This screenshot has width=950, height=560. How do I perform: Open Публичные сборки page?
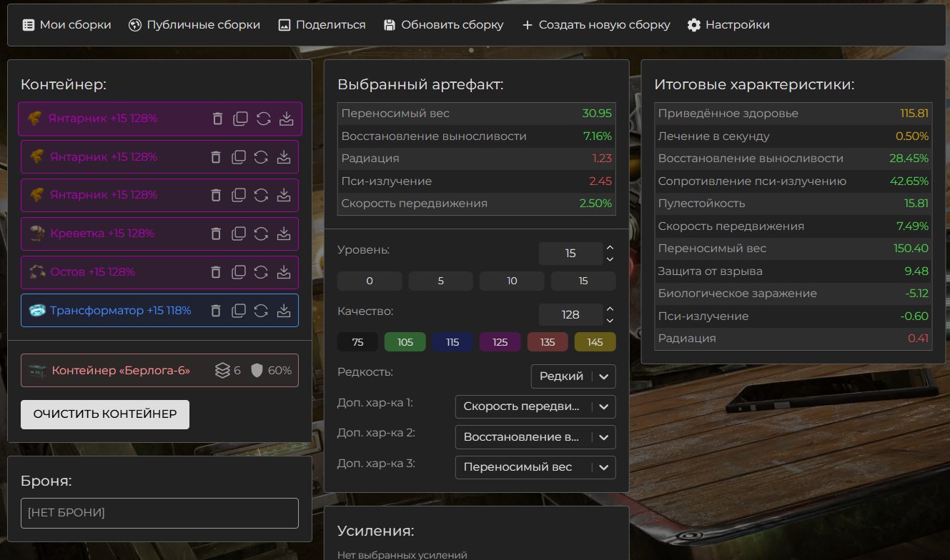[x=194, y=25]
